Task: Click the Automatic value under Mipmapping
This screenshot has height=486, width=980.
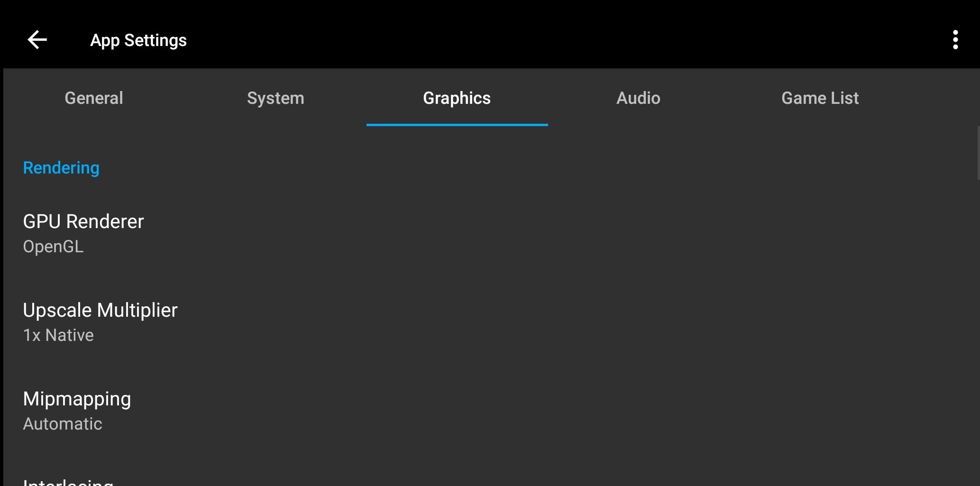Action: 63,424
